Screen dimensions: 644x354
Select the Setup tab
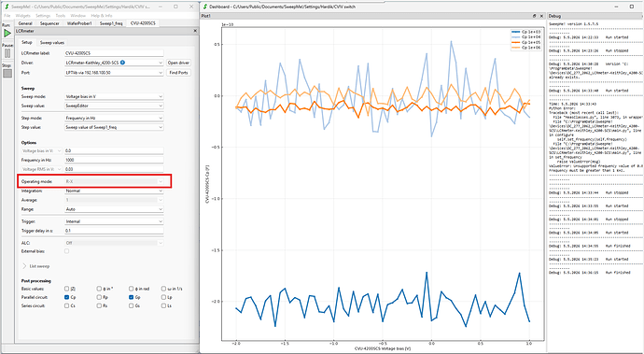pos(27,42)
